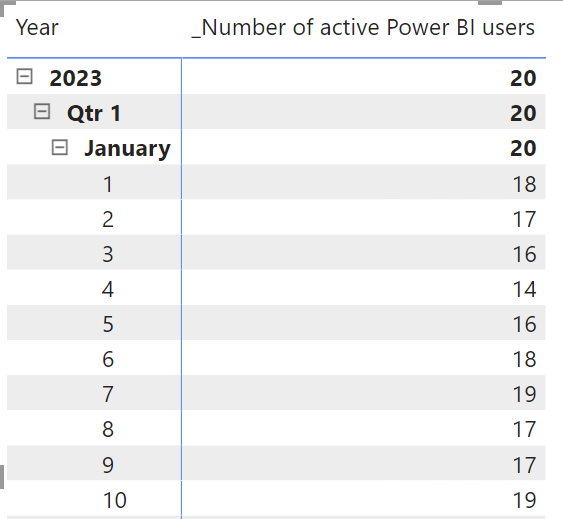Grab the top-center visual resize handle
This screenshot has width=563, height=519.
[x=490, y=2]
